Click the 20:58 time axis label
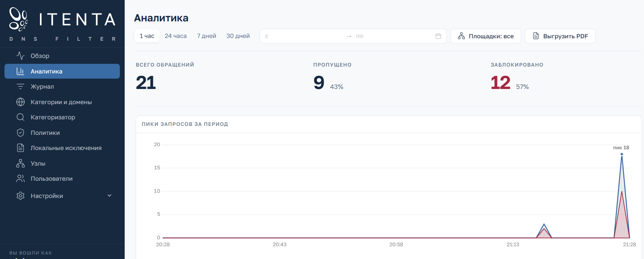The height and width of the screenshot is (259, 644). 396,245
